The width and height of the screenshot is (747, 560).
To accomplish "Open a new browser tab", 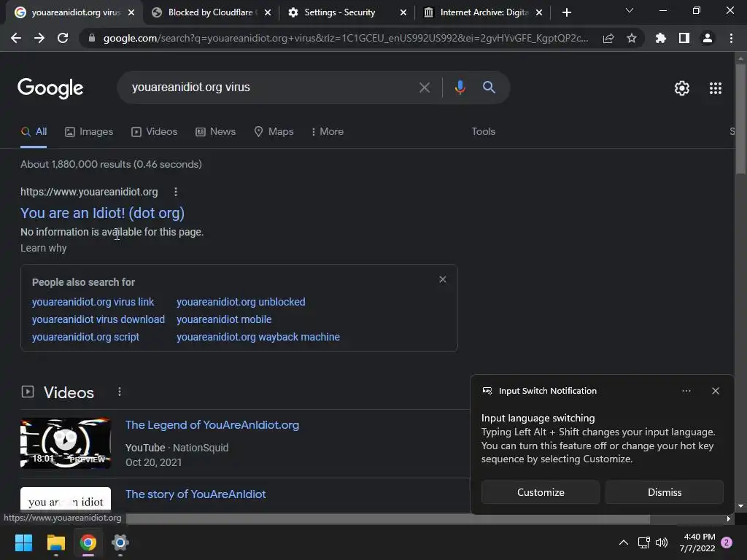I will pos(566,12).
